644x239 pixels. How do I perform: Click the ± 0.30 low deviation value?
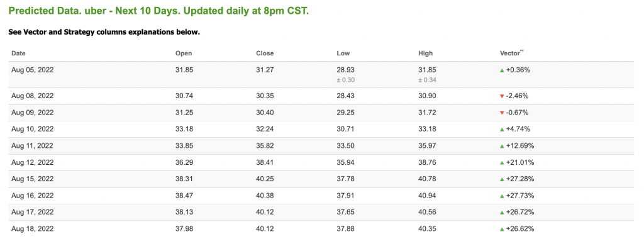pyautogui.click(x=345, y=80)
